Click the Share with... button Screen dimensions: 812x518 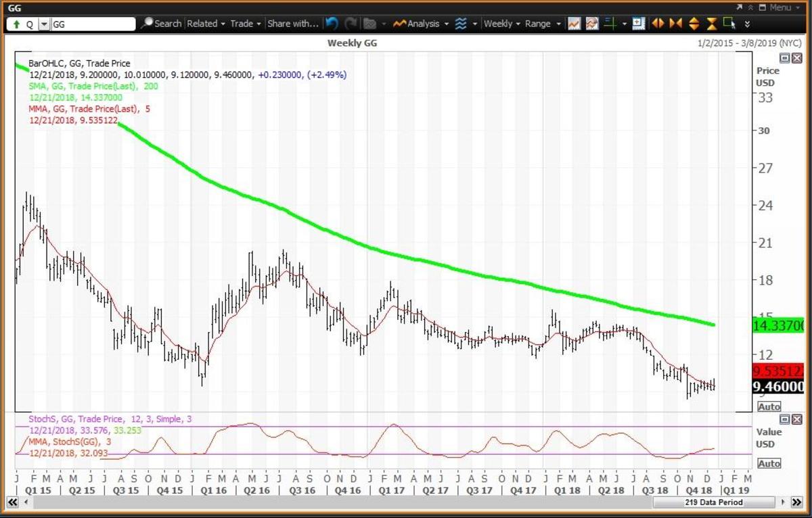292,24
